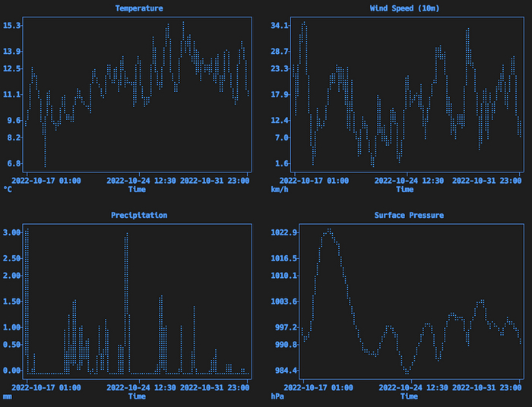532x407 pixels.
Task: Click the °C unit label under Temperature chart
Action: tap(8, 189)
